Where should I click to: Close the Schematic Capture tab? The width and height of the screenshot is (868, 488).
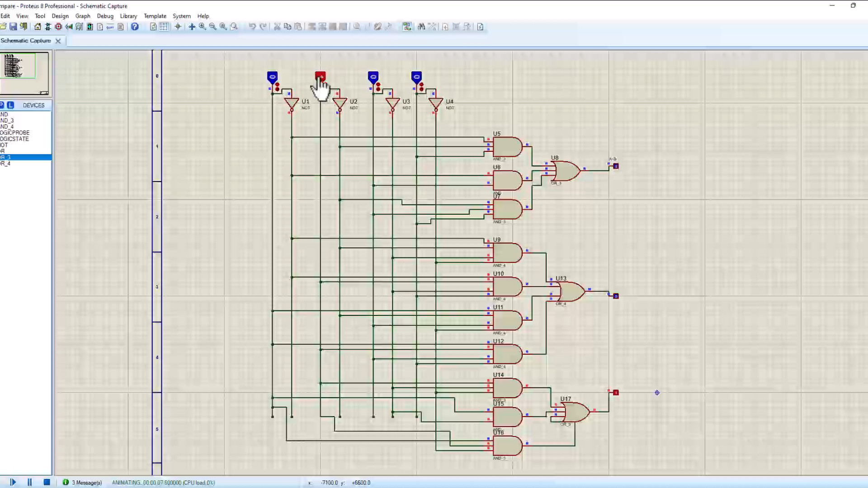(58, 41)
